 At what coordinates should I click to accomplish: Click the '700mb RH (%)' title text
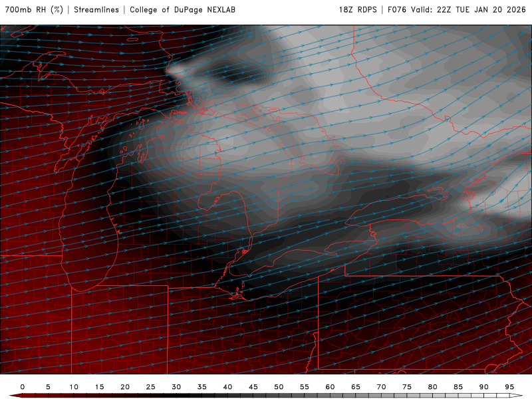click(x=34, y=9)
